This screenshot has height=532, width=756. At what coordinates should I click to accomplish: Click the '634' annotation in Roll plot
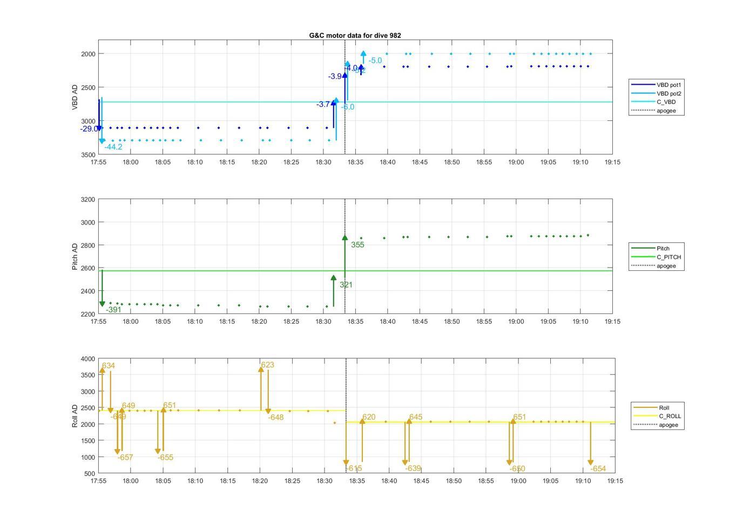[109, 366]
